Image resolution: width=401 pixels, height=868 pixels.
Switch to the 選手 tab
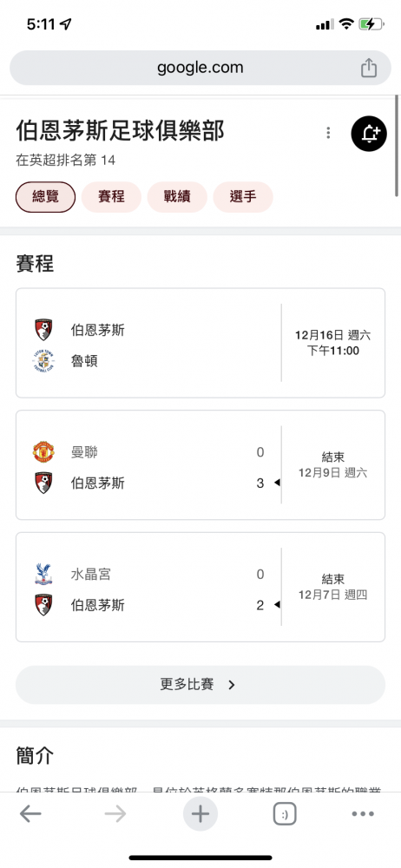coord(243,197)
